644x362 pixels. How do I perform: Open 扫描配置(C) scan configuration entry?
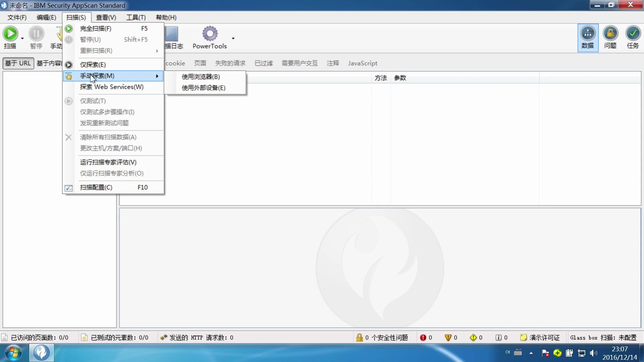113,187
